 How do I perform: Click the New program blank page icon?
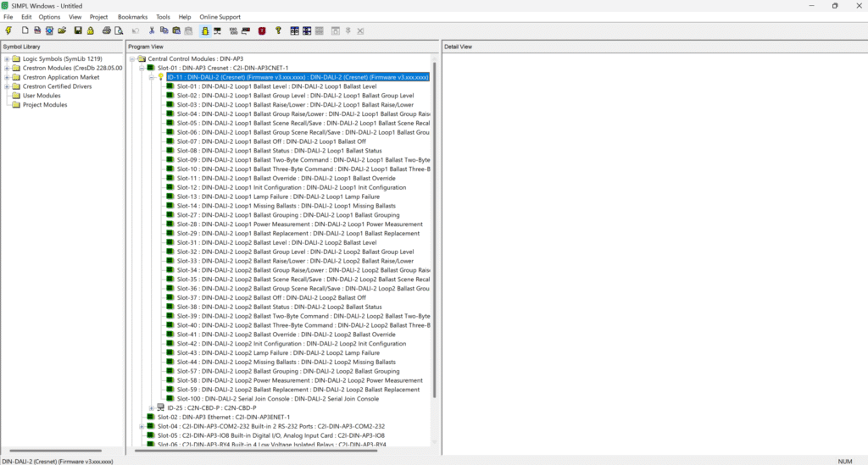pos(25,31)
